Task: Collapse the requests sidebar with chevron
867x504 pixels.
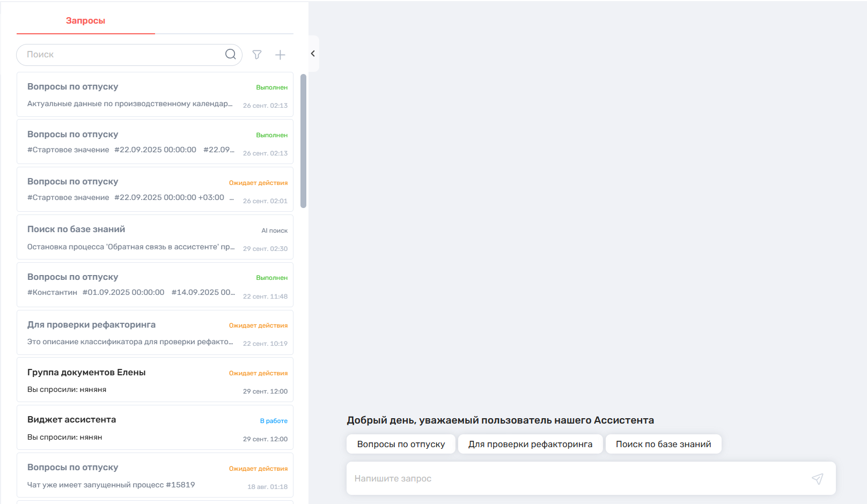Action: [313, 54]
